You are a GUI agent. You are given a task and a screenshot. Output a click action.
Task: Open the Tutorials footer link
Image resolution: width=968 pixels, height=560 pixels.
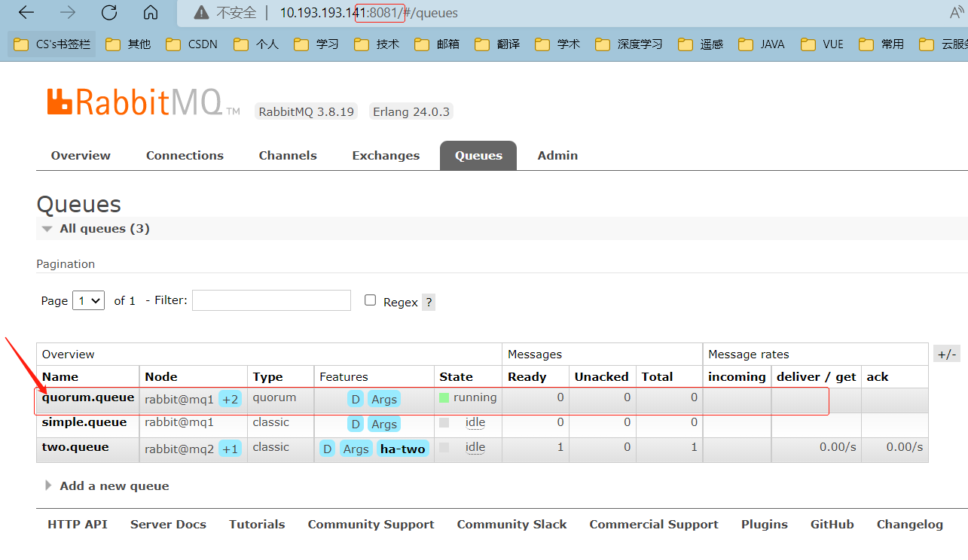pos(257,525)
